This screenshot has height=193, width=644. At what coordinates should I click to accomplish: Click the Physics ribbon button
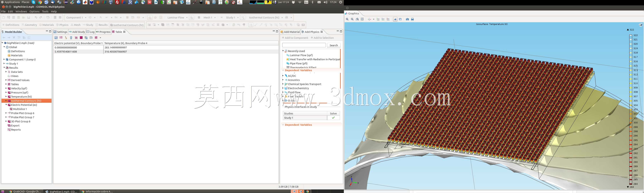pyautogui.click(x=62, y=25)
